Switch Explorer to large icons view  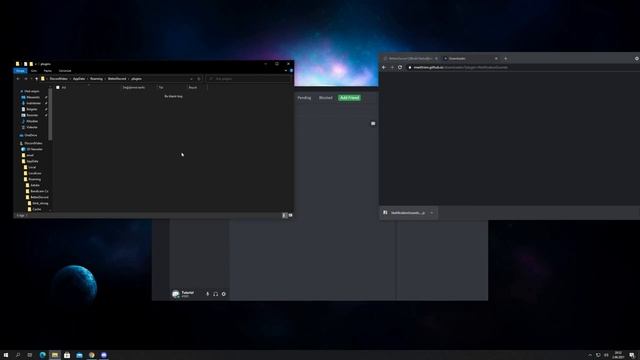click(290, 215)
